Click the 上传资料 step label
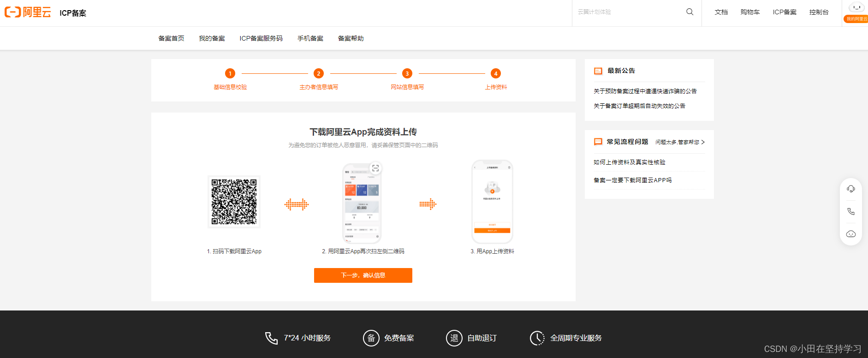868x358 pixels. tap(496, 87)
